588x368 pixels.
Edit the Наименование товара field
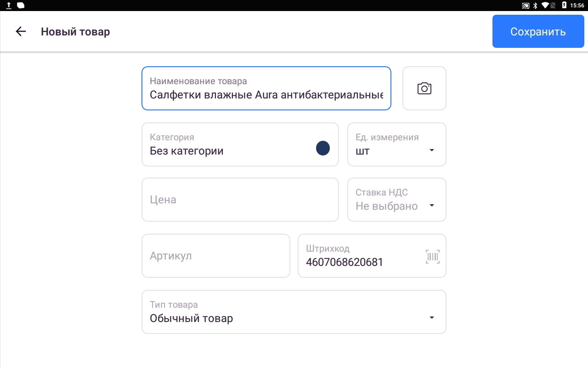(x=266, y=88)
